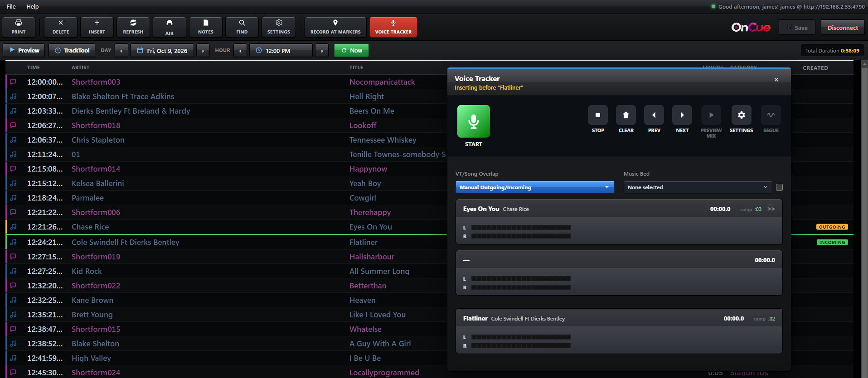Click the OUTGOING badge

pos(832,227)
